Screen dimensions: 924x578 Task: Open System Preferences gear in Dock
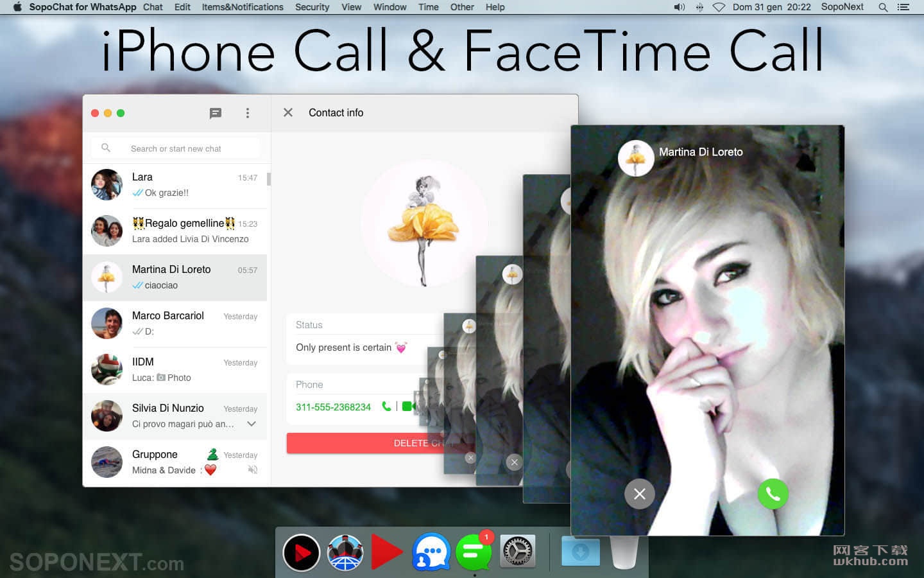point(517,552)
